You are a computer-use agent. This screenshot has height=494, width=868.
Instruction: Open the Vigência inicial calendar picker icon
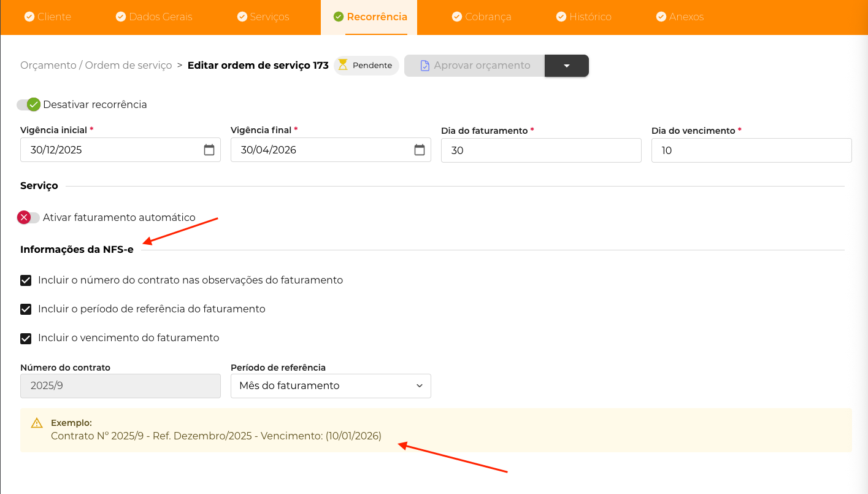[x=209, y=150]
